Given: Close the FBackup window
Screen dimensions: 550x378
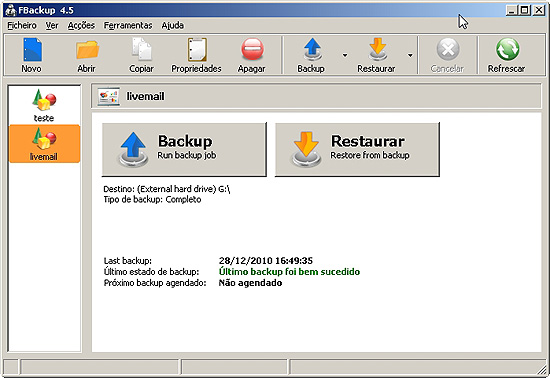Looking at the screenshot, I should click(x=539, y=11).
